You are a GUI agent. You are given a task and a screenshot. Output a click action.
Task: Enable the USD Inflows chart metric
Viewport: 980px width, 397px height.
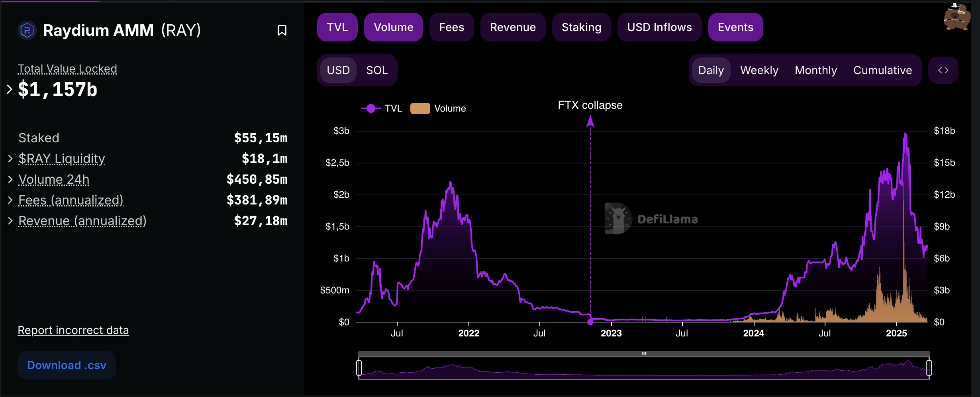click(x=659, y=27)
